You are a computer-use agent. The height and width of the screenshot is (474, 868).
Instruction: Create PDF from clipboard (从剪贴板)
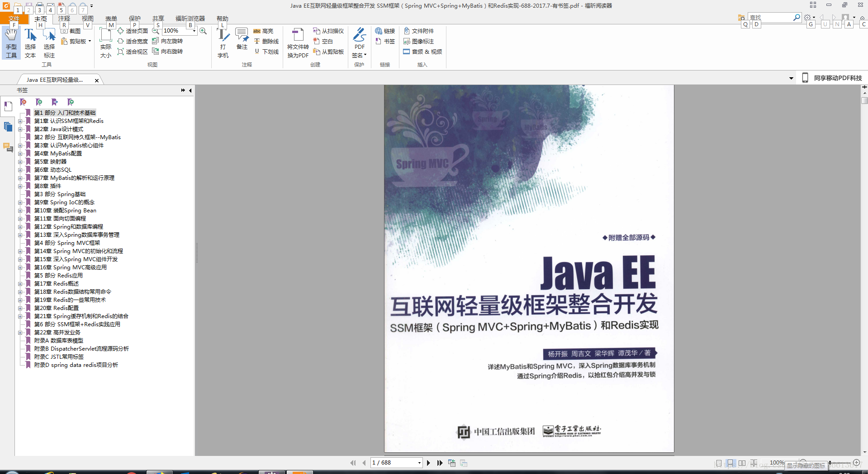pyautogui.click(x=328, y=52)
